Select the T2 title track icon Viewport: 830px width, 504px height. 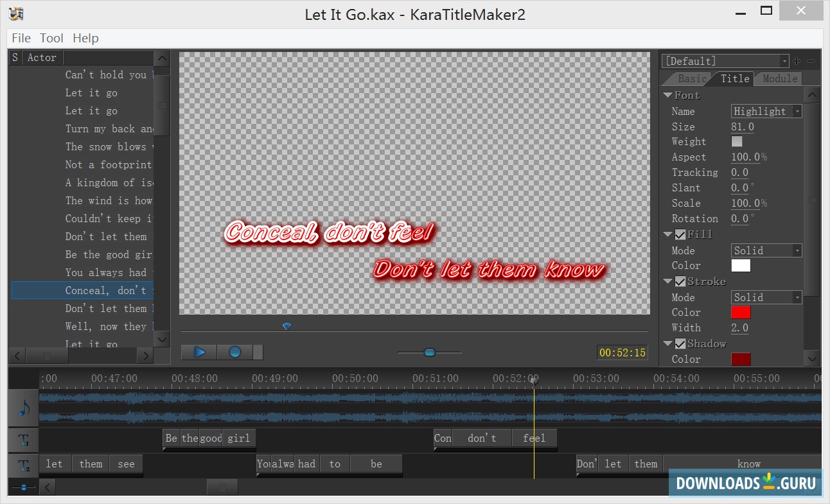pyautogui.click(x=24, y=465)
